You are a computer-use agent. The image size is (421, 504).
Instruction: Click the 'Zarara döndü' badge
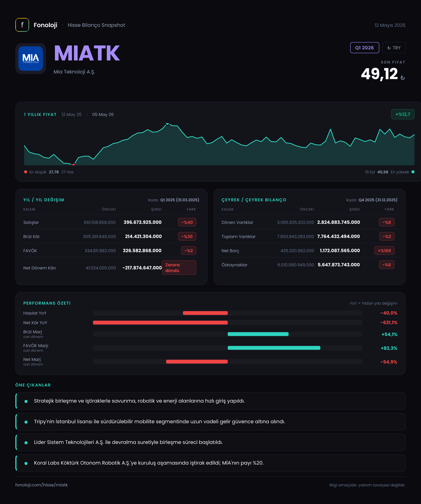[179, 268]
